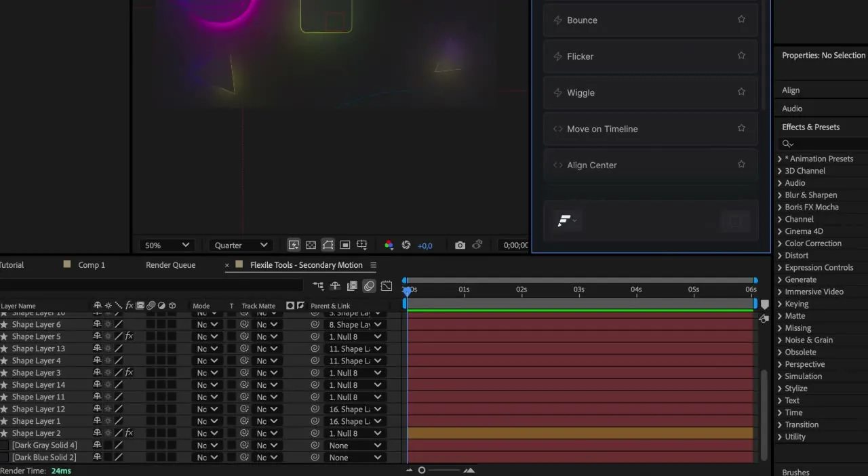Click the +0,0 exposure value
This screenshot has width=868, height=476.
[425, 245]
